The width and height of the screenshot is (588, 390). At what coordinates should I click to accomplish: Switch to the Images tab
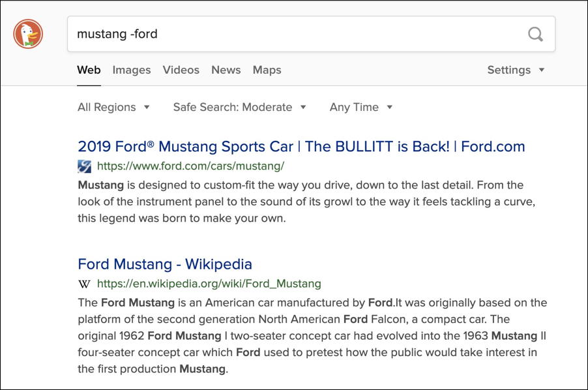coord(132,70)
